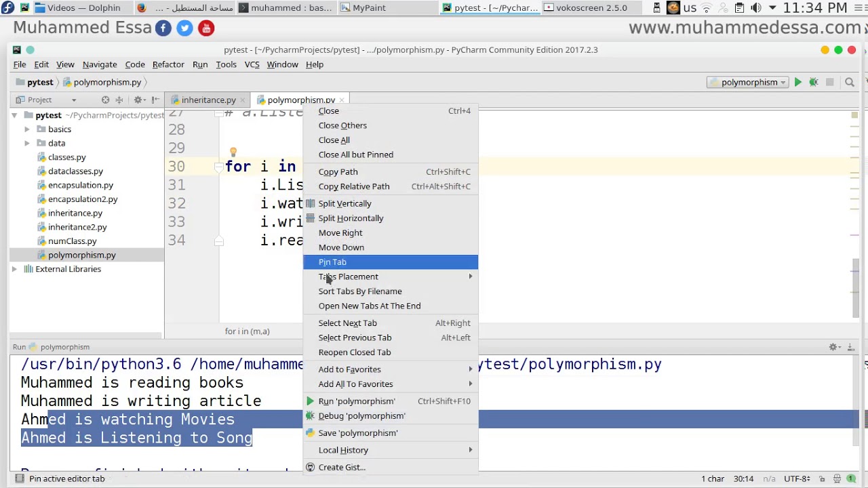Click the yellow intention light bulb in editor

233,152
